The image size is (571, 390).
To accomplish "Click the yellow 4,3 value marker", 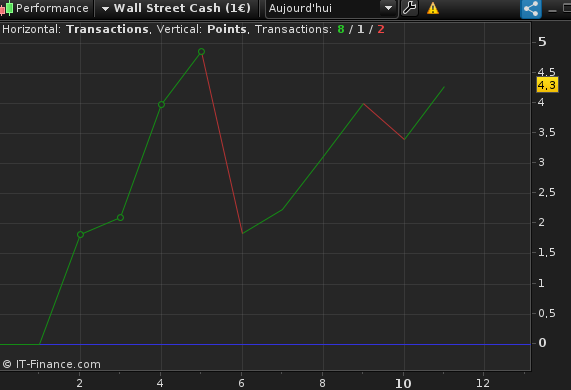I will click(547, 85).
